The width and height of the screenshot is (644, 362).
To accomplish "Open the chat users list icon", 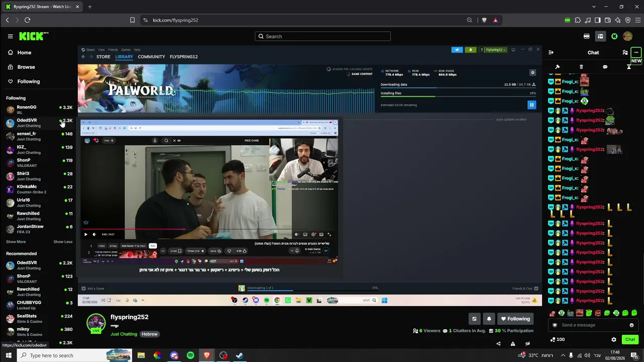I will (x=625, y=52).
